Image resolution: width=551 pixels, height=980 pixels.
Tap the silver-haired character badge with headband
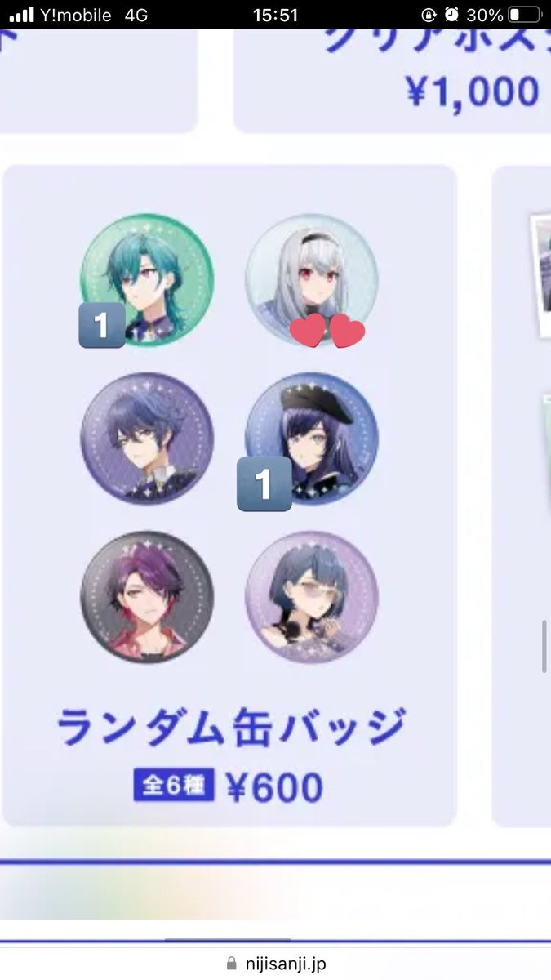coord(312,281)
